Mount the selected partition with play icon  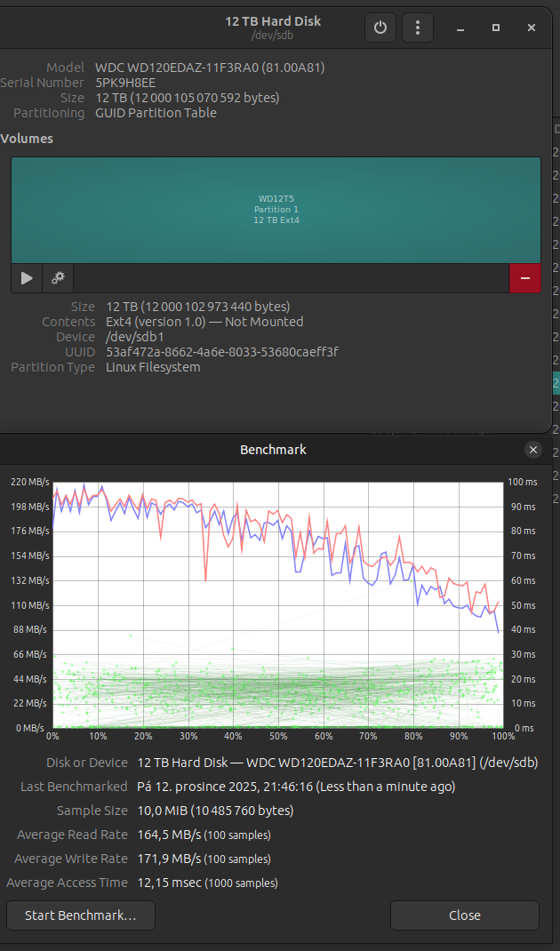pos(27,278)
